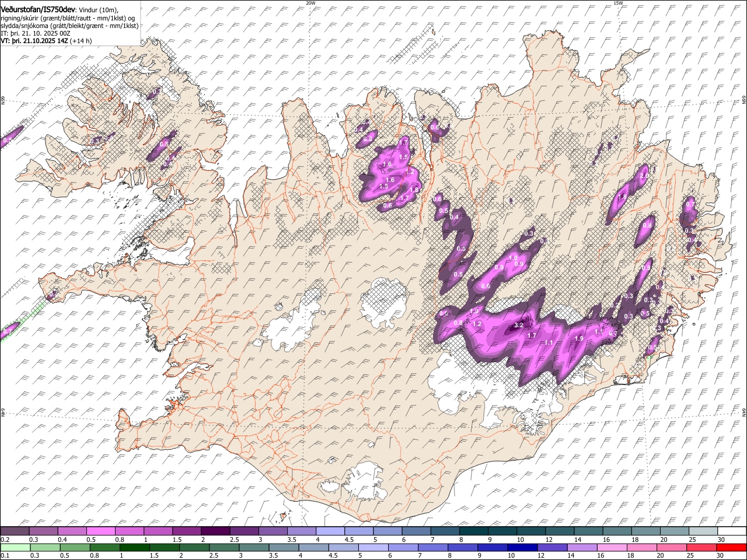The image size is (747, 560).
Task: Click dark green lower-row swatch labeled 1
Action: click(x=134, y=547)
